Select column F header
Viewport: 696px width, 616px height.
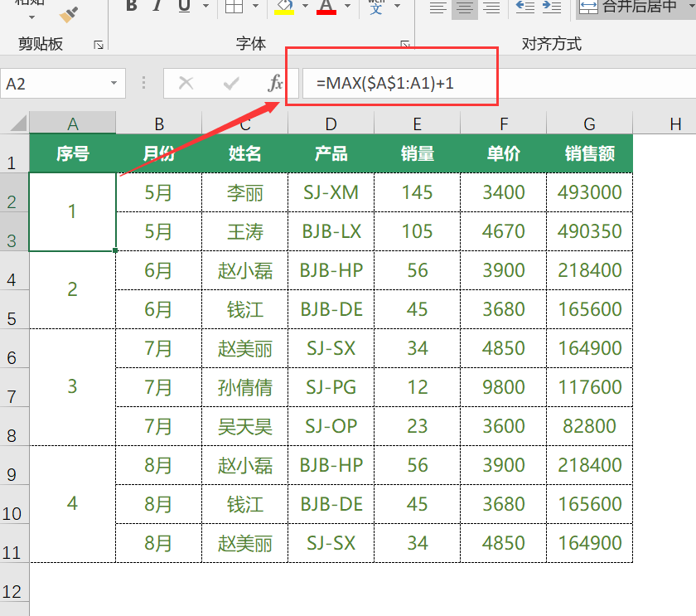click(x=504, y=124)
